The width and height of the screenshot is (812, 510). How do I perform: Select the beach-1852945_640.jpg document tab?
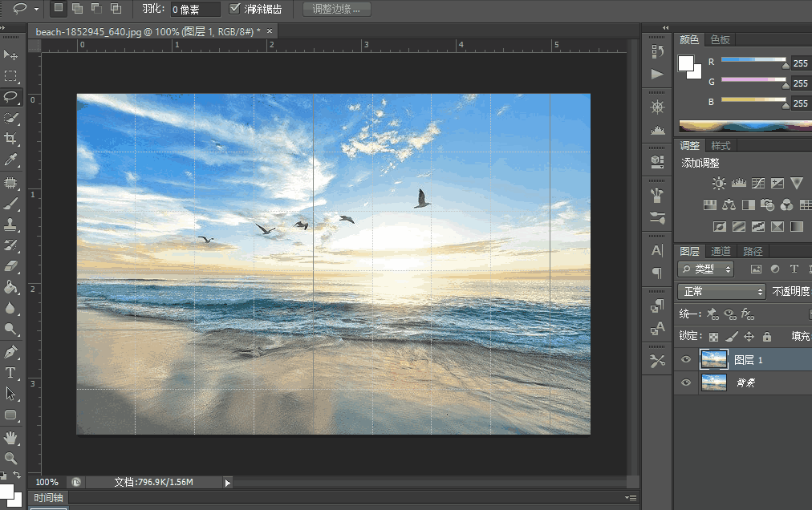pyautogui.click(x=148, y=31)
